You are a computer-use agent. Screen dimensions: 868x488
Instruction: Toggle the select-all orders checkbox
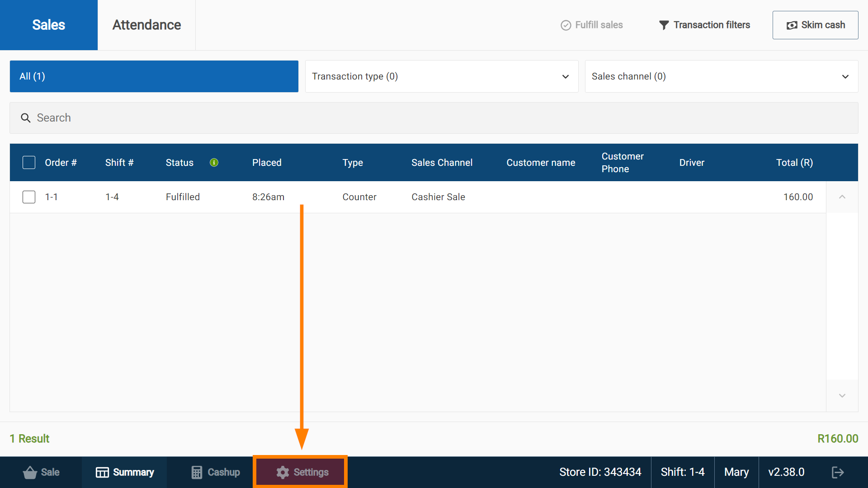(x=29, y=163)
